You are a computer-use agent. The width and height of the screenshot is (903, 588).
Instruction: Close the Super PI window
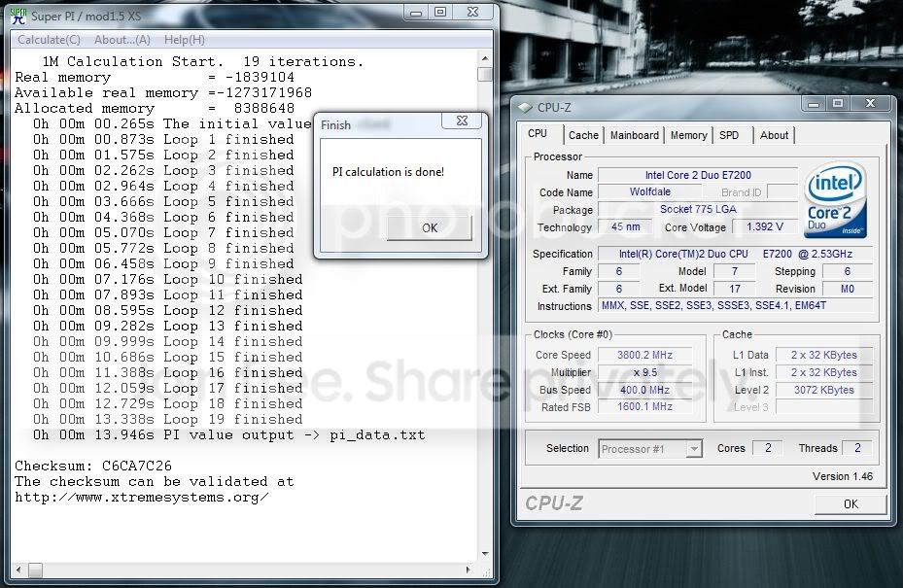[472, 12]
